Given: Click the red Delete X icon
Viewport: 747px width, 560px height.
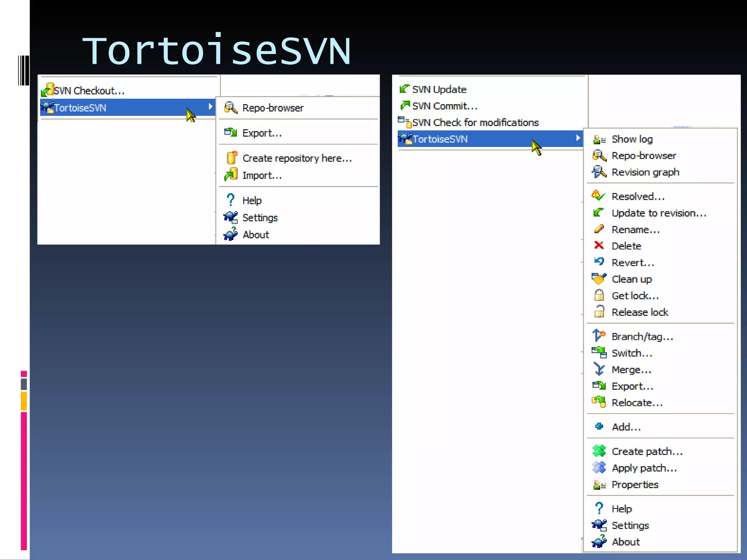Looking at the screenshot, I should click(x=599, y=246).
